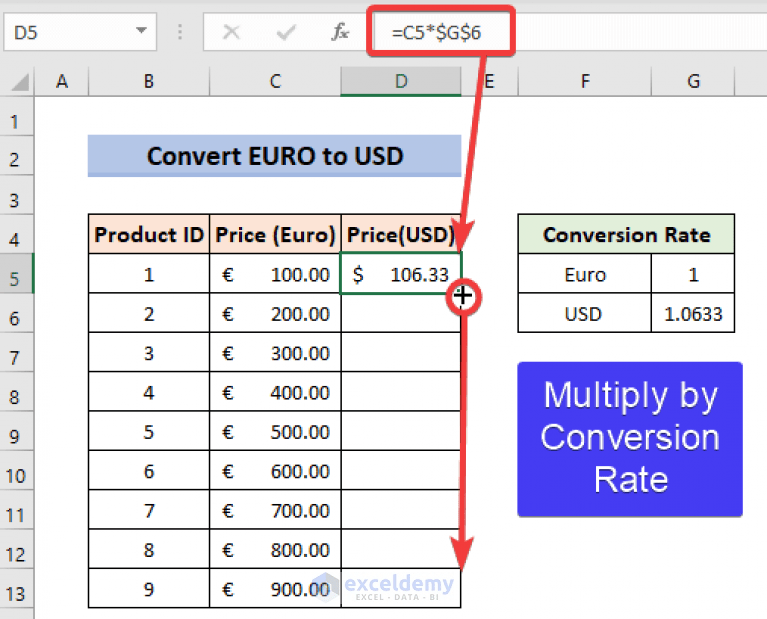Select cell with € 400.00
Image resolution: width=767 pixels, height=619 pixels.
tap(275, 392)
